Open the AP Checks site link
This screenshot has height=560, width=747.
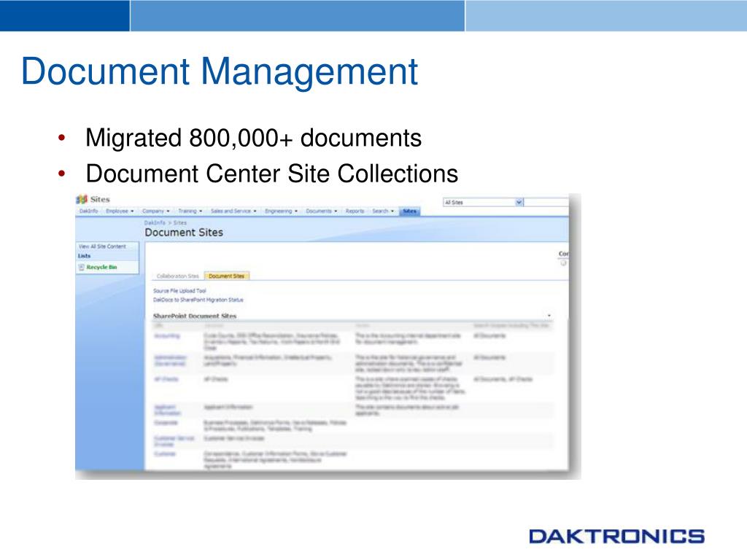coord(166,379)
